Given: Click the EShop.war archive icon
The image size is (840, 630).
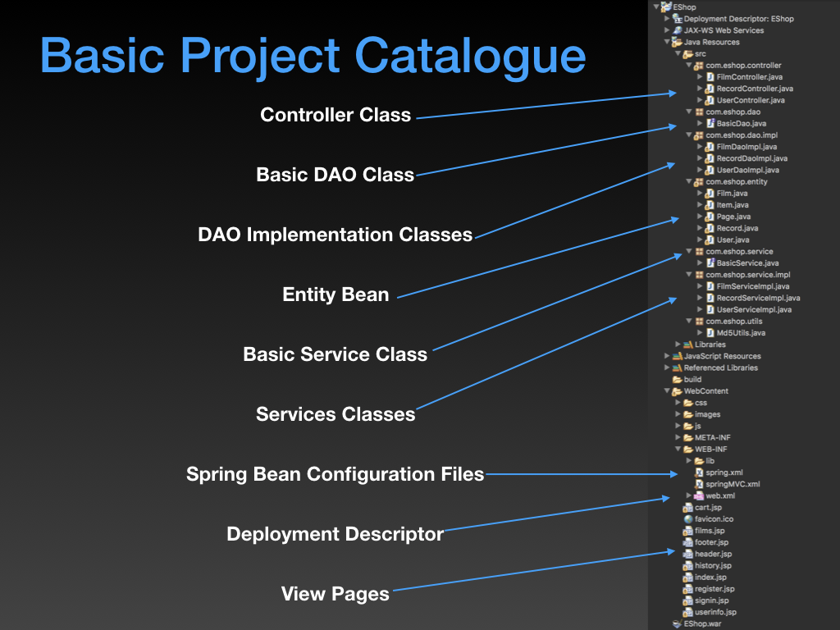Looking at the screenshot, I should pyautogui.click(x=677, y=623).
